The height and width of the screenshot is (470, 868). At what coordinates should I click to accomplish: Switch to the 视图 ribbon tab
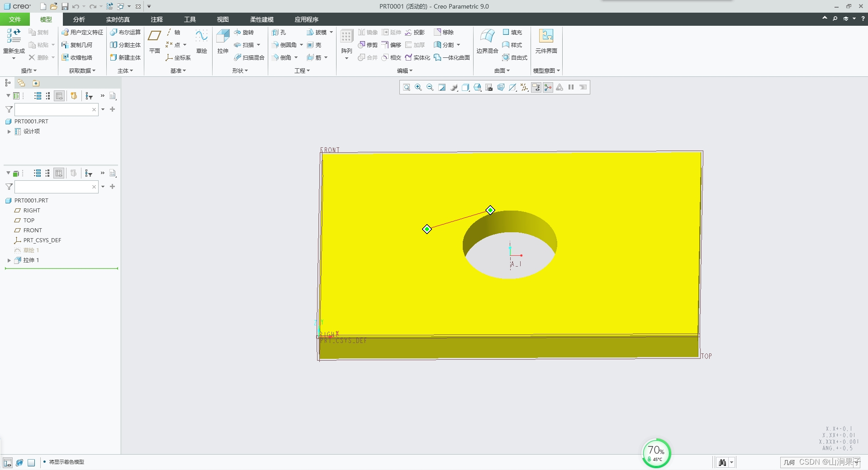(x=222, y=19)
